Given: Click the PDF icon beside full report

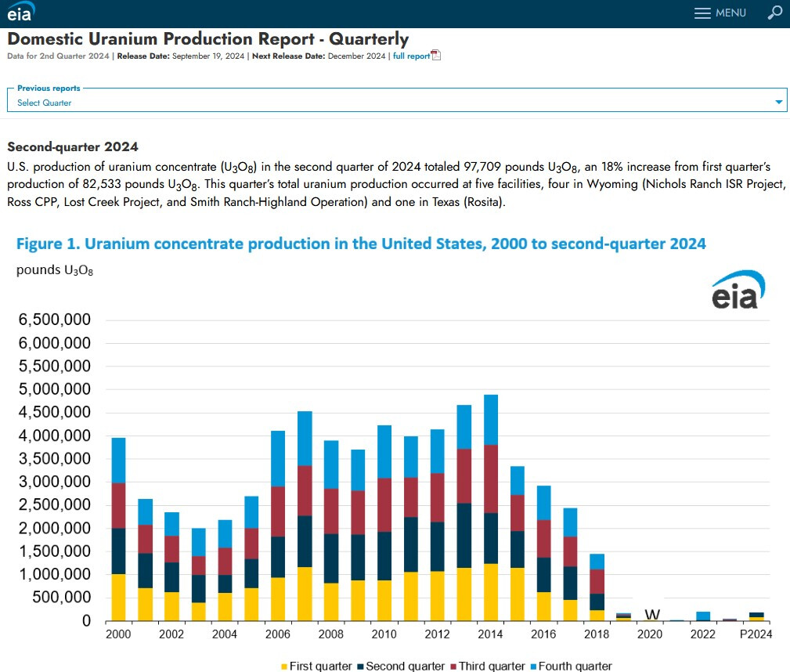Looking at the screenshot, I should (x=436, y=56).
